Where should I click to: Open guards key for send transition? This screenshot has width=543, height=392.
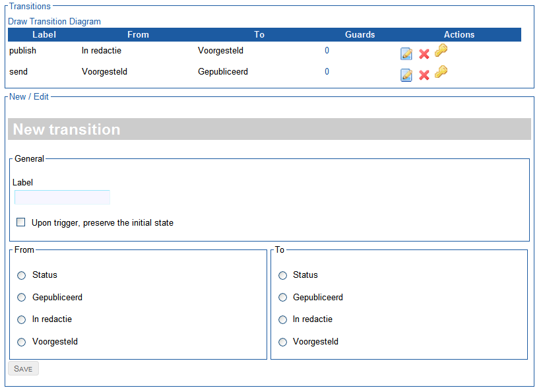tap(441, 72)
